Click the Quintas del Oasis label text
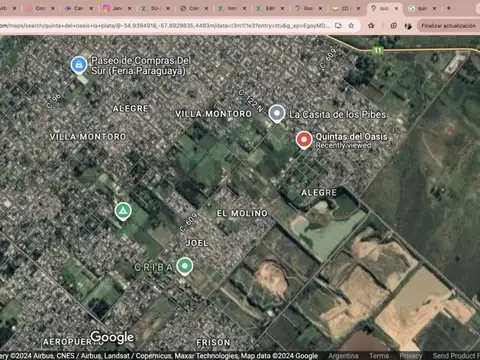The image size is (480, 360). coord(351,136)
